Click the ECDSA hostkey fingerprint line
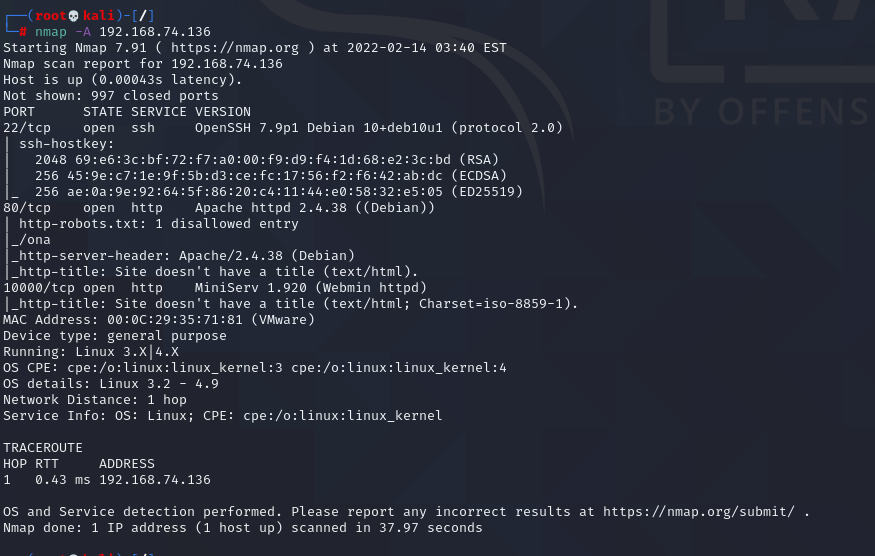 point(271,176)
